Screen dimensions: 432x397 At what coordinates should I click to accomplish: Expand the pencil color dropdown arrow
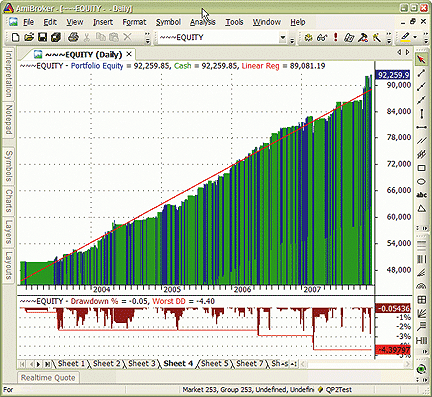[415, 37]
